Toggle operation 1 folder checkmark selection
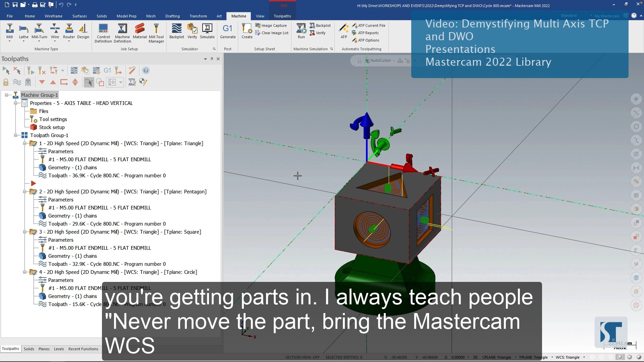The image size is (644, 362). (x=33, y=143)
